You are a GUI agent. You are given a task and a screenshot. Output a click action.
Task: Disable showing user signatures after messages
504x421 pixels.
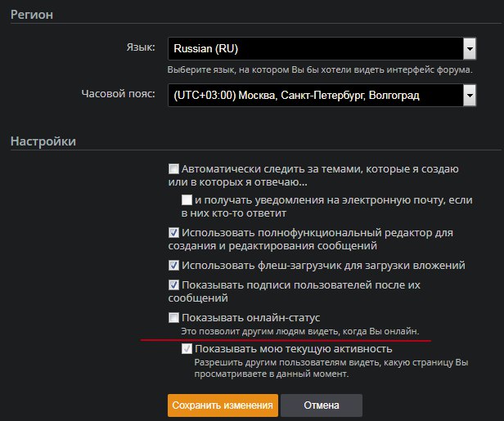[x=173, y=284]
